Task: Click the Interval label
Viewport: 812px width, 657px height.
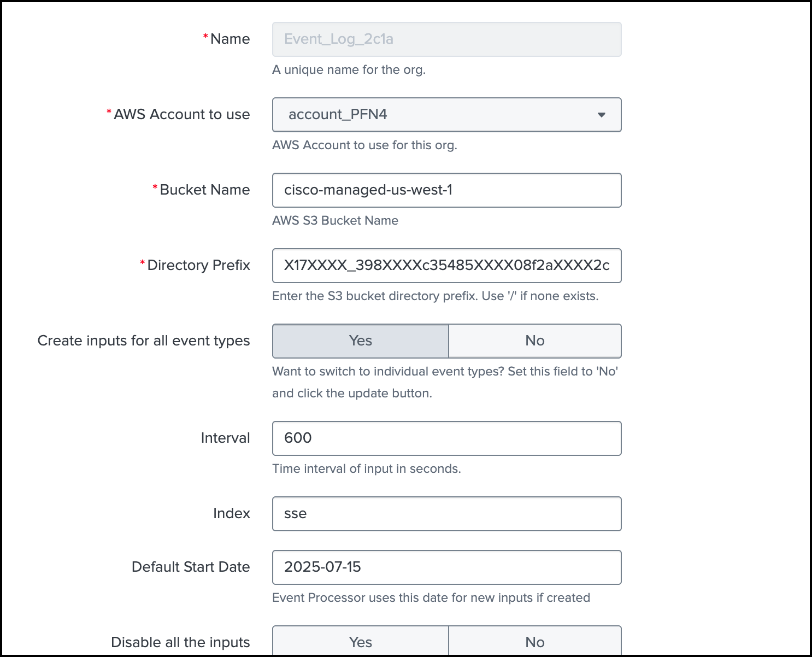Action: click(x=225, y=438)
